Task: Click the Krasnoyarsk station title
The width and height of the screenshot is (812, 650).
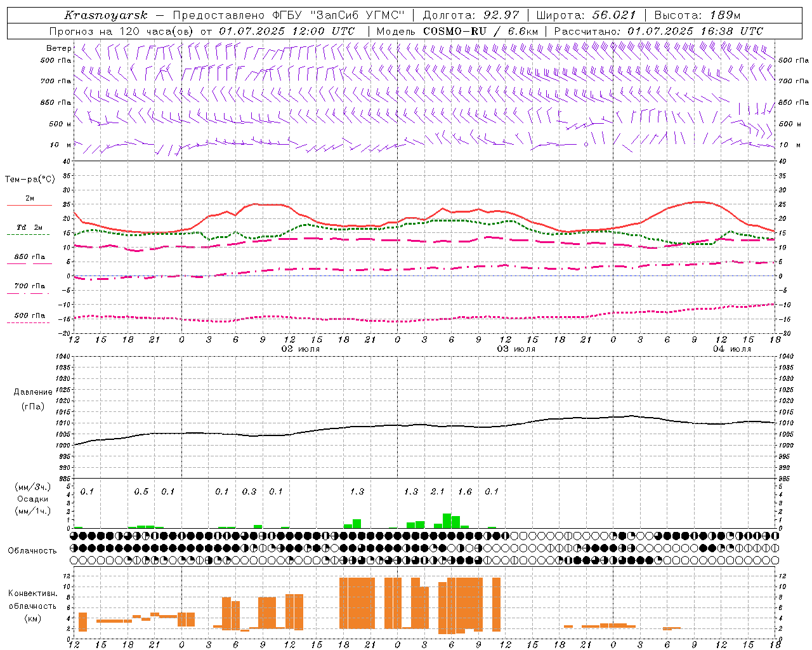Action: 105,15
